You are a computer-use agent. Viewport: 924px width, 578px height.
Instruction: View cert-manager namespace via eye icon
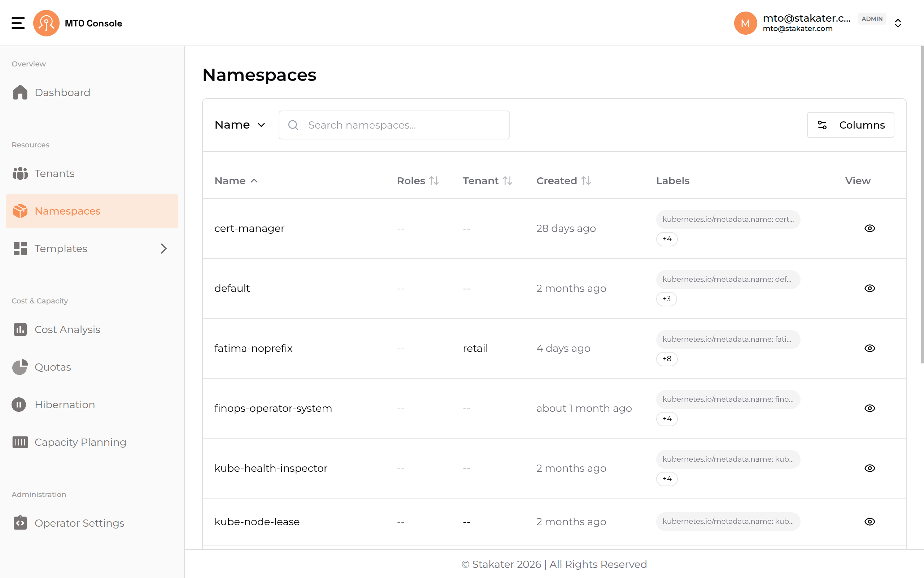coord(870,228)
